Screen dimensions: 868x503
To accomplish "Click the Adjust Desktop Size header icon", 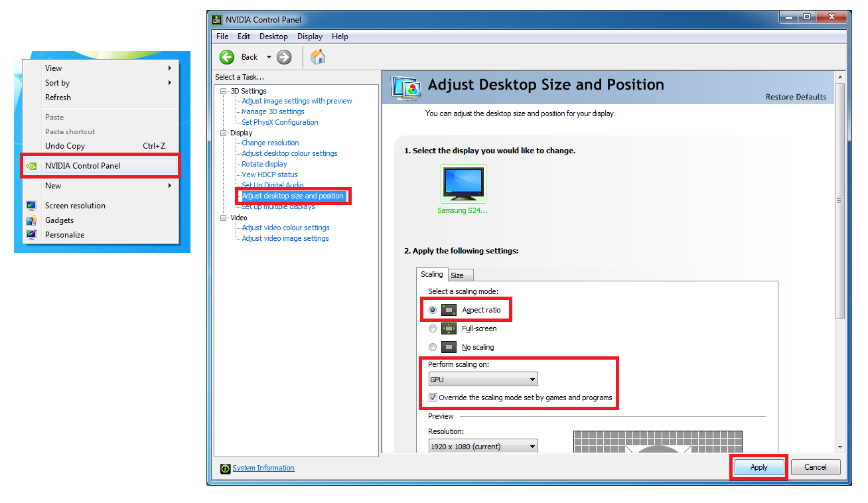I will tap(405, 87).
